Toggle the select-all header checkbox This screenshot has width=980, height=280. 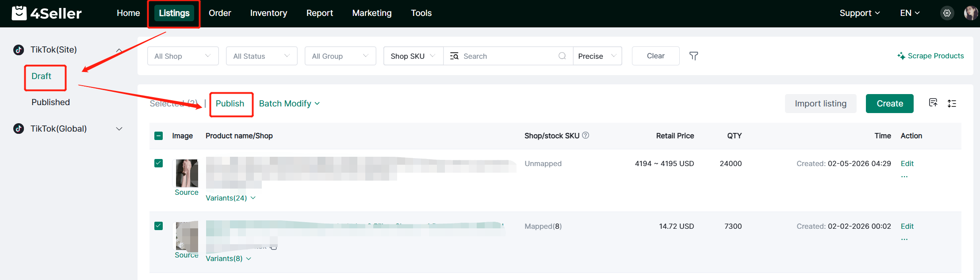click(159, 136)
